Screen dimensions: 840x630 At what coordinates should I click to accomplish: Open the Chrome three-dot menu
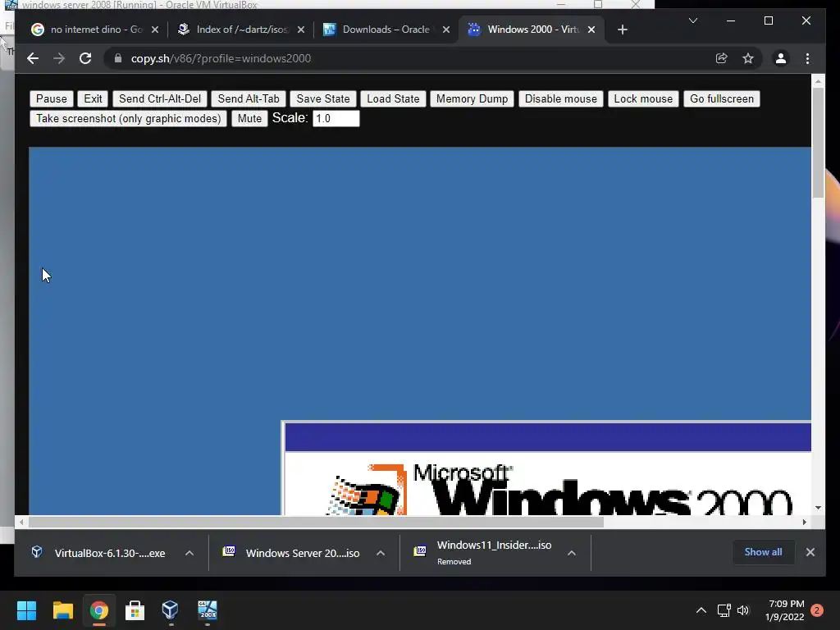(807, 58)
